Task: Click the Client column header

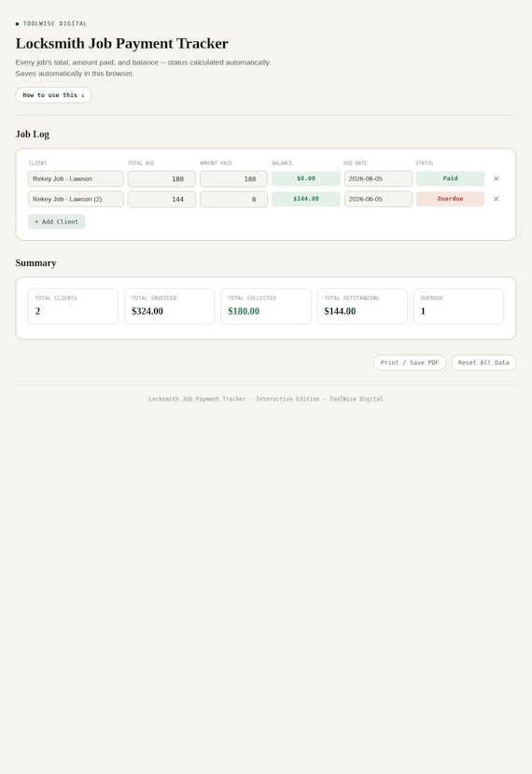Action: coord(37,162)
